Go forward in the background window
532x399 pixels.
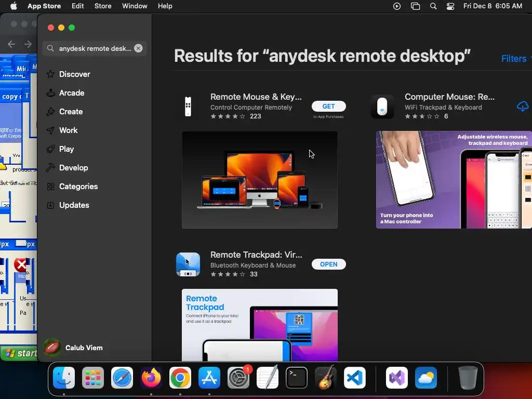[28, 44]
